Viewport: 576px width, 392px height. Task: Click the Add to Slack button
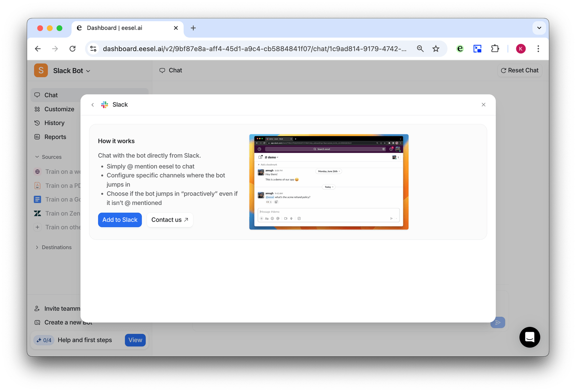pyautogui.click(x=120, y=220)
